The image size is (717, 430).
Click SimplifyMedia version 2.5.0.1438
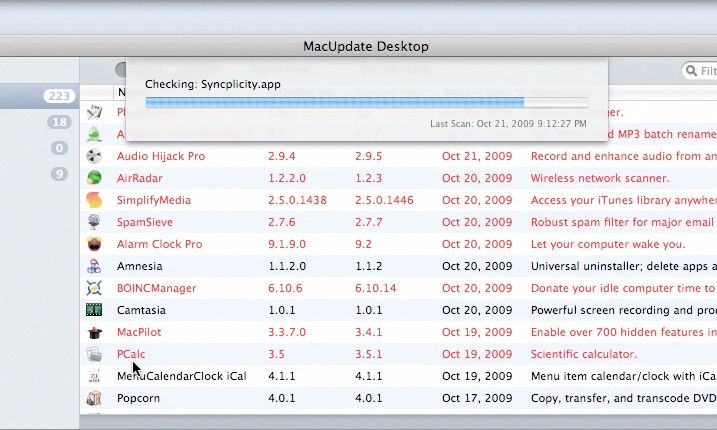(x=297, y=200)
